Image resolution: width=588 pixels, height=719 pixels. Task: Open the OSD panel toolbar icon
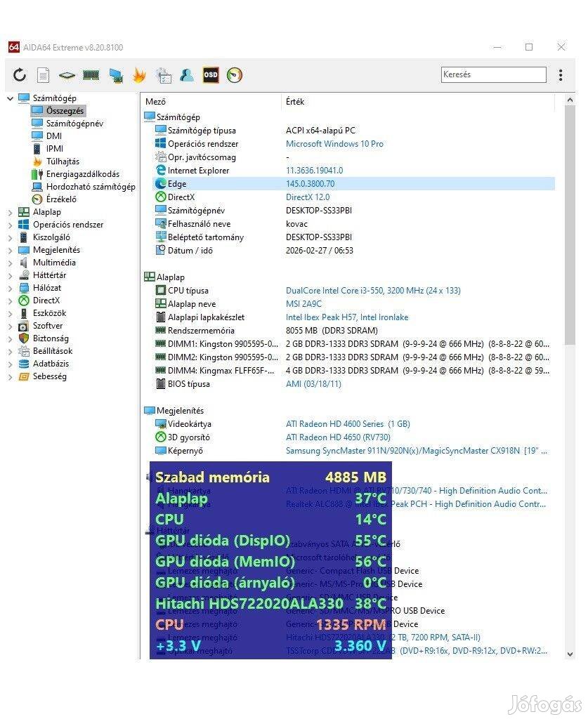[x=211, y=75]
